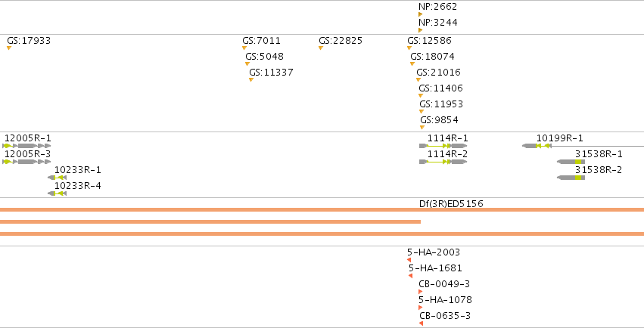Click the 5-HA-1078 insertion label
Image resolution: width=644 pixels, height=328 pixels.
445,300
